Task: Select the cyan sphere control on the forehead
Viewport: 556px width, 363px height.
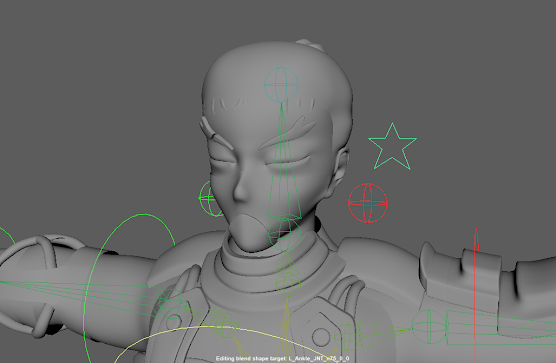Action: 281,84
